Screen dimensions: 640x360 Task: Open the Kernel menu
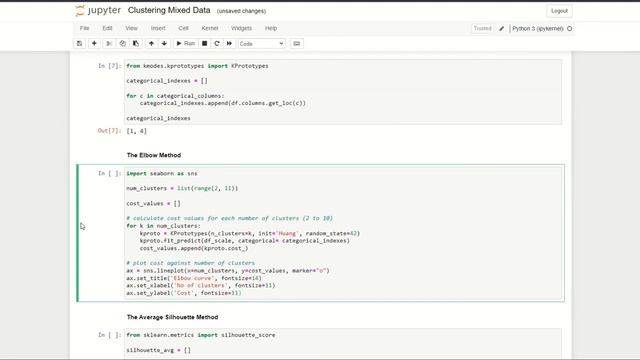coord(210,28)
